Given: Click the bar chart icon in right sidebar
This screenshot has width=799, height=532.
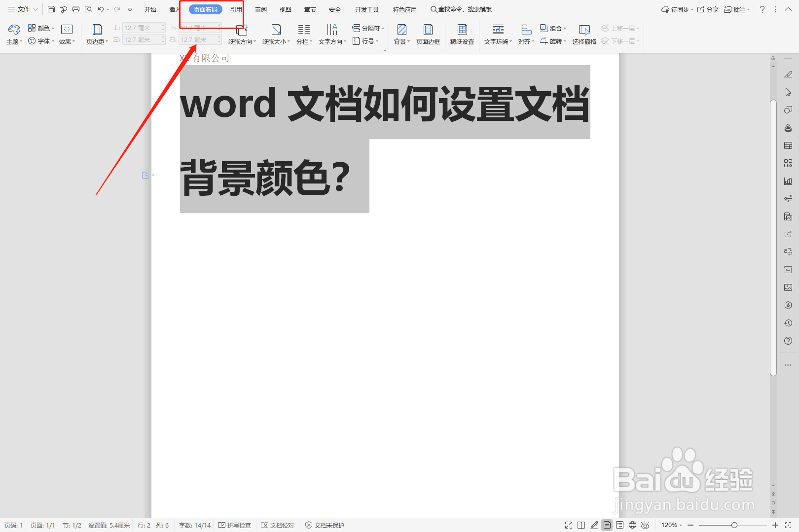Looking at the screenshot, I should [788, 181].
